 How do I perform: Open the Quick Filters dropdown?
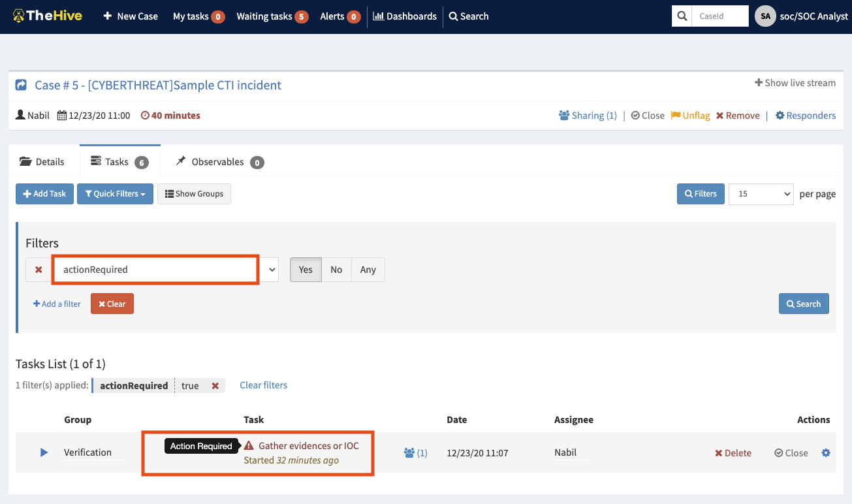[115, 193]
